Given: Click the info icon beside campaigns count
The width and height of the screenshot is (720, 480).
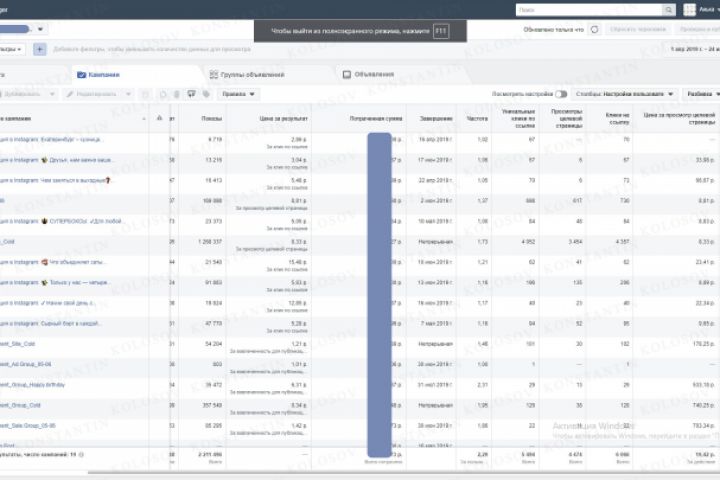Looking at the screenshot, I should [81, 455].
